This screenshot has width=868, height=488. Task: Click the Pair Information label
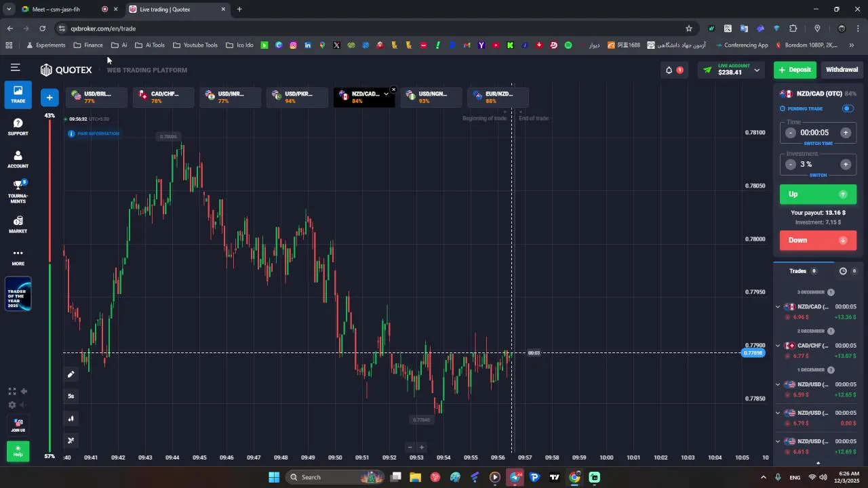[94, 134]
